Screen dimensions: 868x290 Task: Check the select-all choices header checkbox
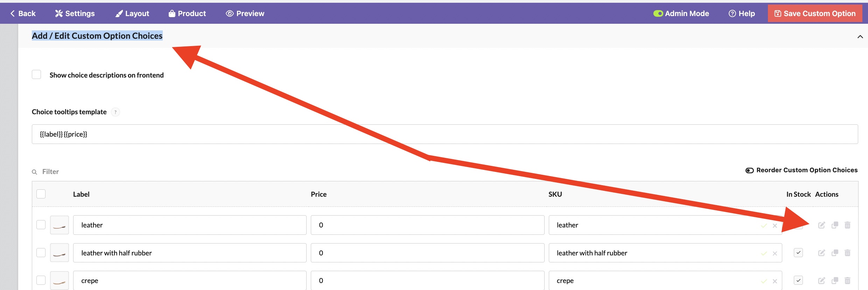point(41,194)
